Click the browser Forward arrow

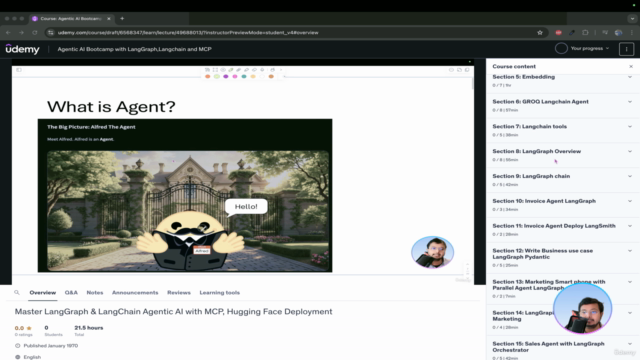[x=21, y=33]
